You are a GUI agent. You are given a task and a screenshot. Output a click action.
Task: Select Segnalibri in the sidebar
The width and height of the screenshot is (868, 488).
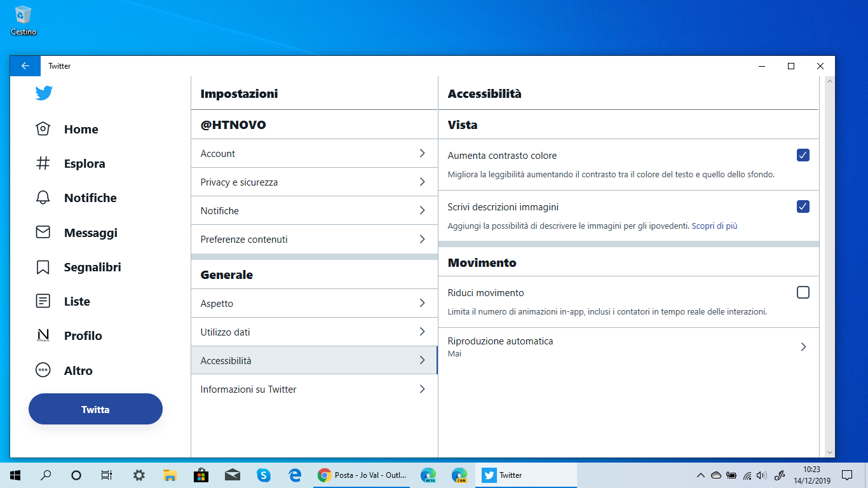(93, 267)
